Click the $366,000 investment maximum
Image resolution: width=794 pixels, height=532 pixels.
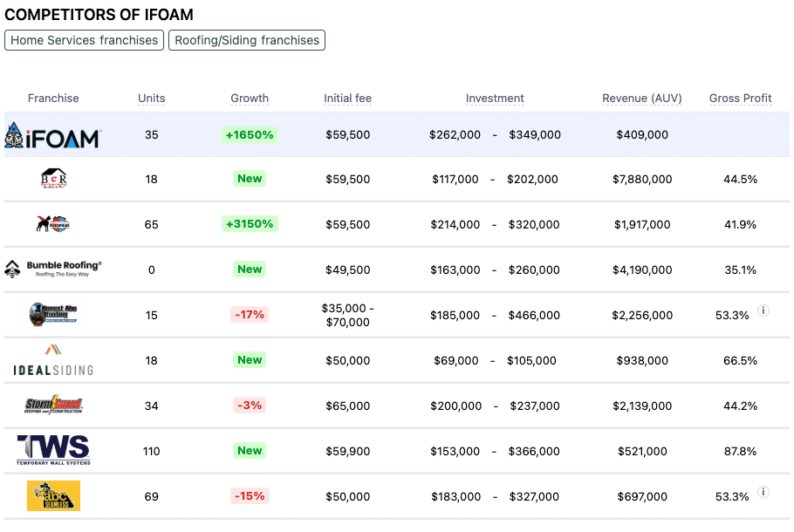[x=534, y=451]
